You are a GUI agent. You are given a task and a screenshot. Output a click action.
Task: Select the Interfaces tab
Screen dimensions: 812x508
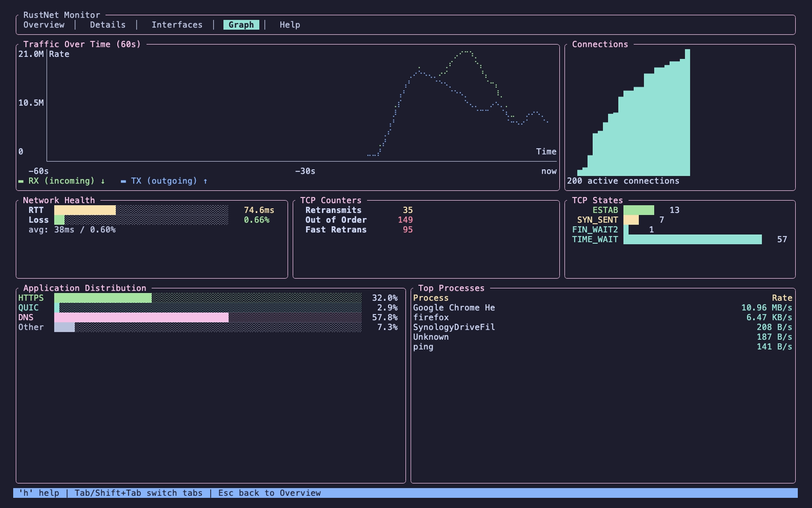177,25
